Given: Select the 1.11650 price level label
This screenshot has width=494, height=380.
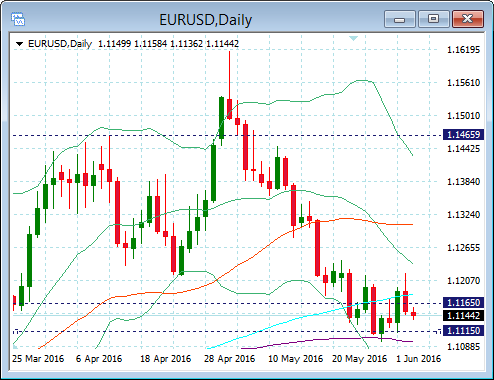Looking at the screenshot, I should [463, 303].
